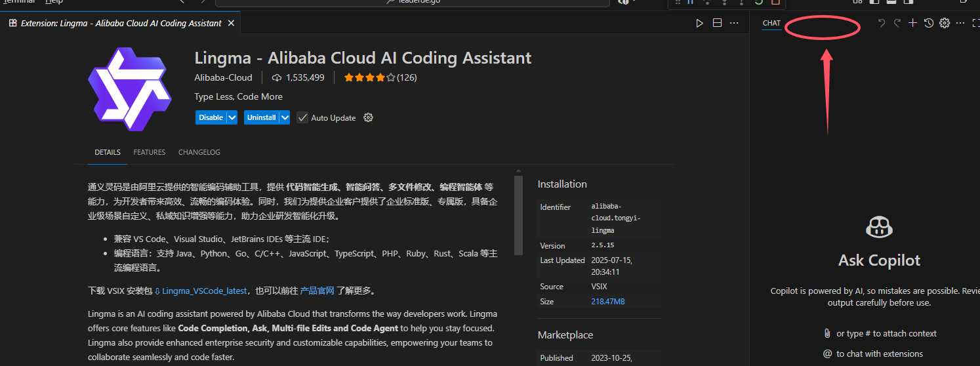
Task: Click the Last Updated date 2025-07-15
Action: click(611, 266)
